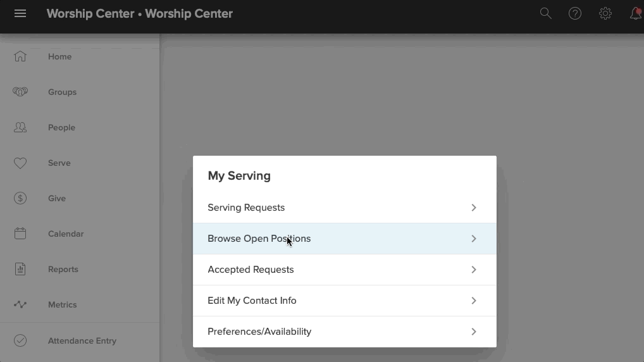Open the People sidebar link
The height and width of the screenshot is (362, 644).
(x=61, y=127)
